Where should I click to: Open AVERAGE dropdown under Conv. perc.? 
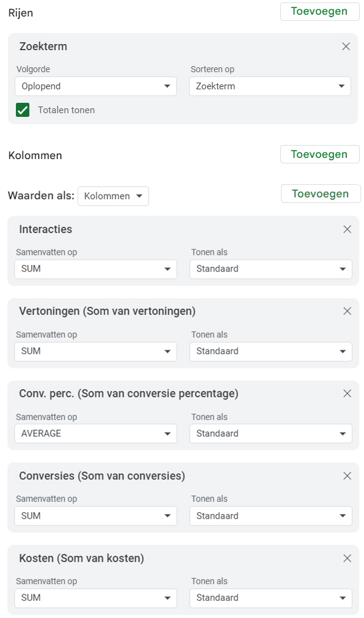click(x=95, y=434)
